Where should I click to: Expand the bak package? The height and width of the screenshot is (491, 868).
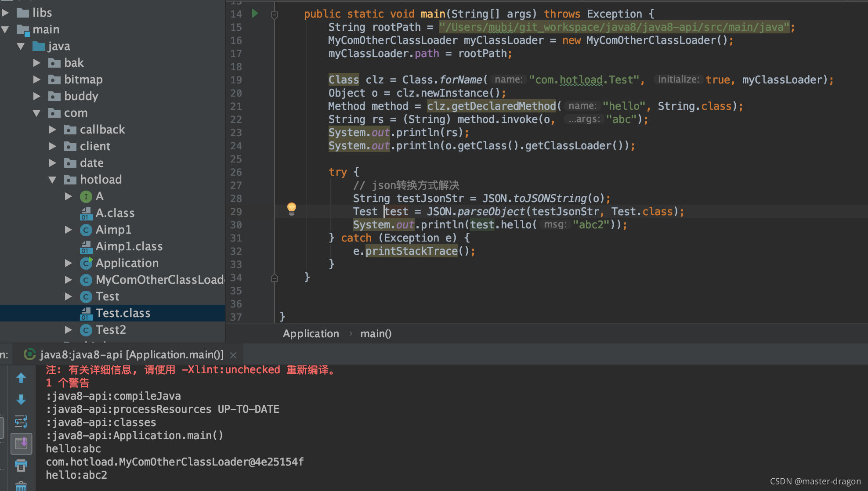37,63
